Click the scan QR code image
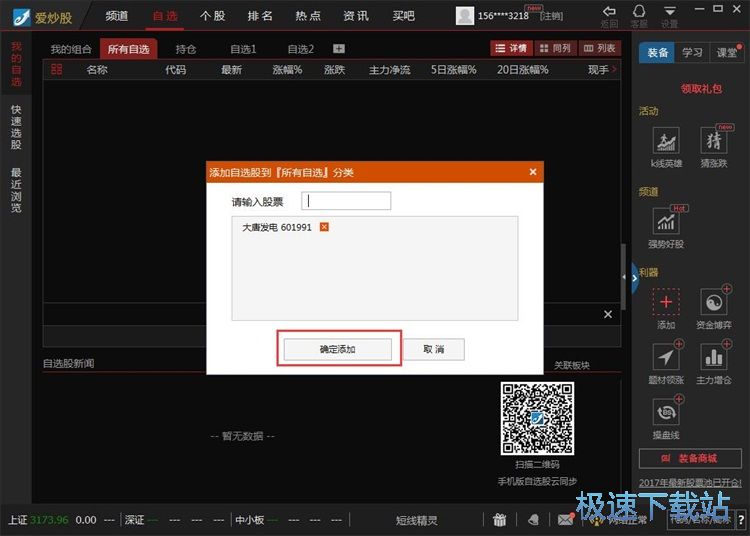The image size is (750, 536). [x=537, y=418]
